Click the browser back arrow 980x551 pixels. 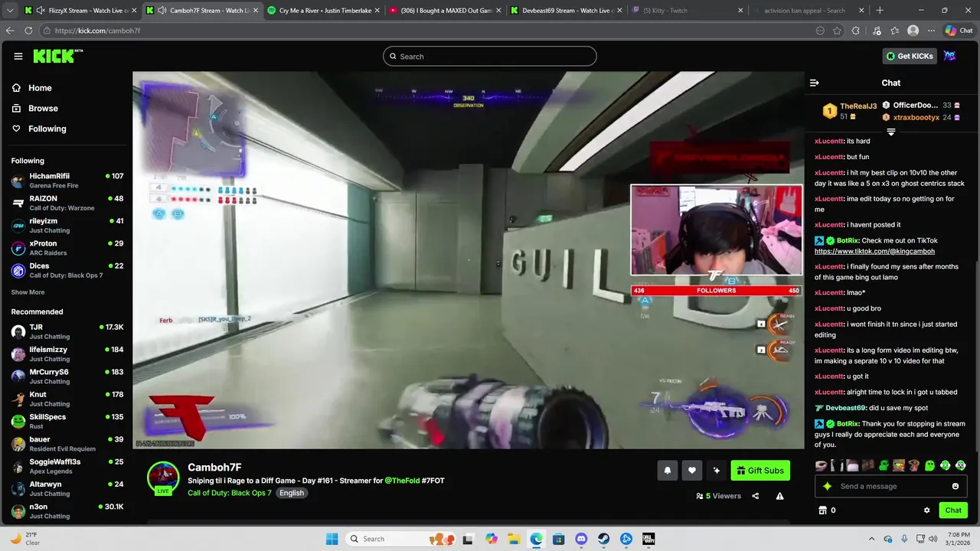(x=10, y=31)
